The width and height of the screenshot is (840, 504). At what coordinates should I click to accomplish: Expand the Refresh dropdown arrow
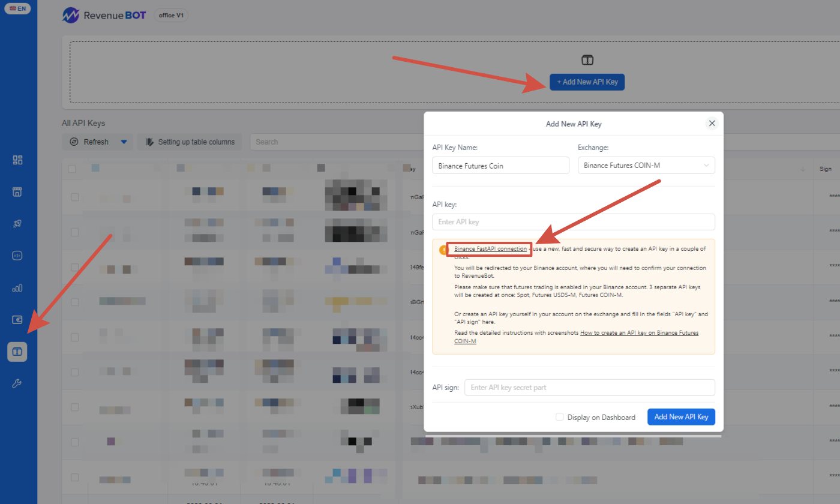click(124, 142)
